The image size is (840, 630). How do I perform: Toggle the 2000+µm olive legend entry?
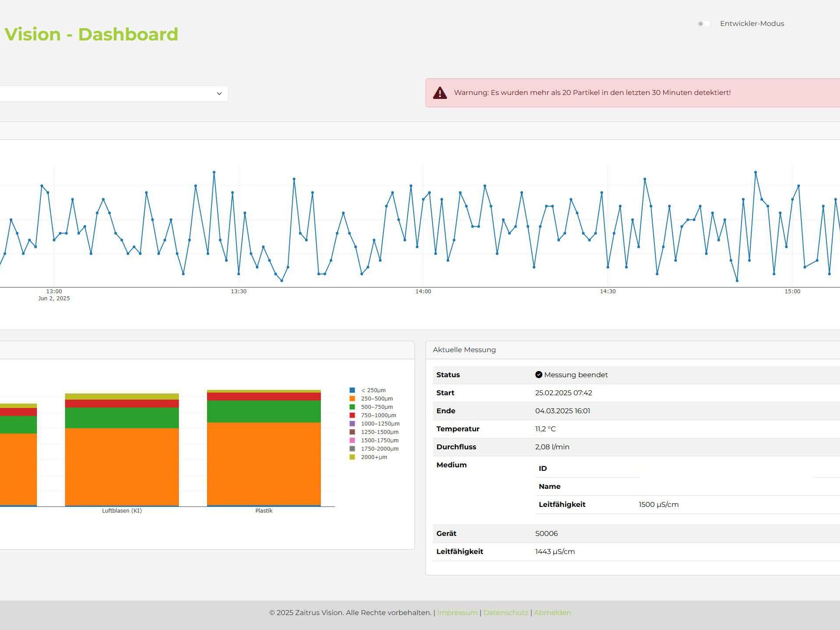click(x=368, y=457)
